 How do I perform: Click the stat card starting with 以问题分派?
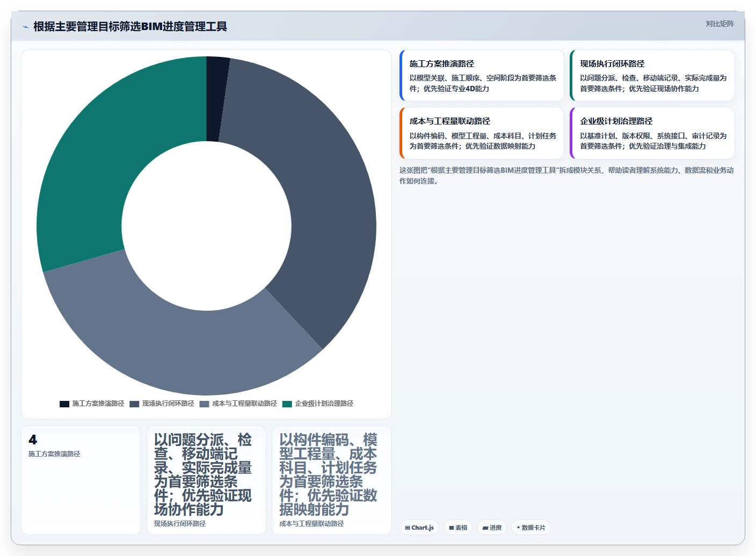click(206, 480)
